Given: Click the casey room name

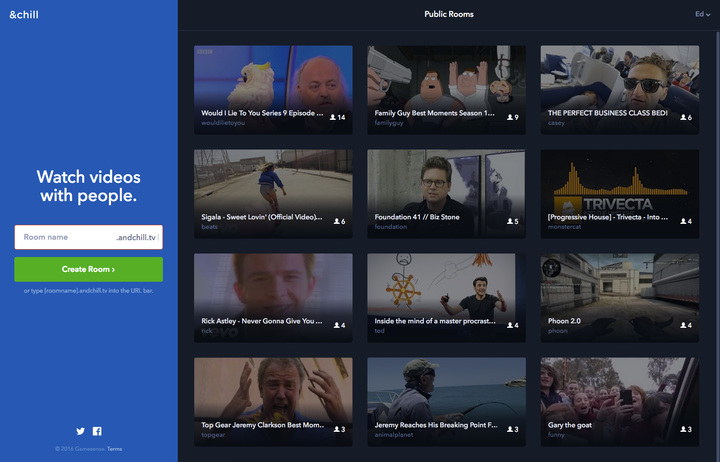Looking at the screenshot, I should (x=556, y=123).
